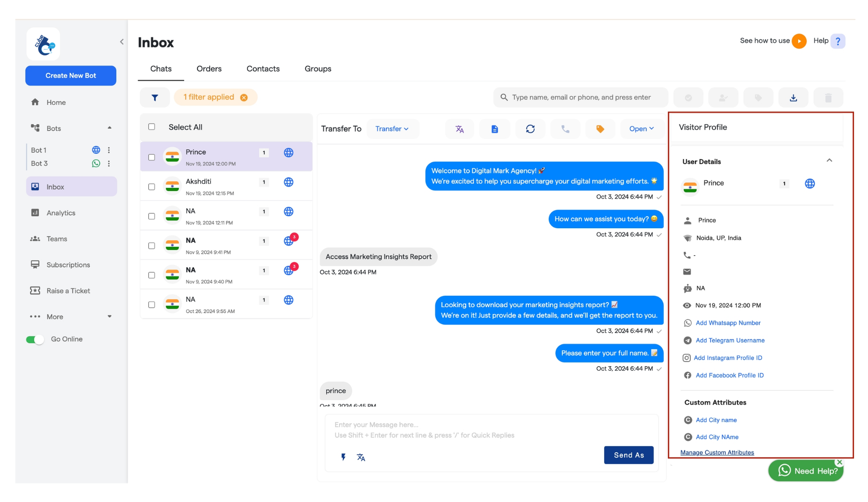This screenshot has height=502, width=868.
Task: Click the orange play icon beside See how to use
Action: [x=799, y=41]
